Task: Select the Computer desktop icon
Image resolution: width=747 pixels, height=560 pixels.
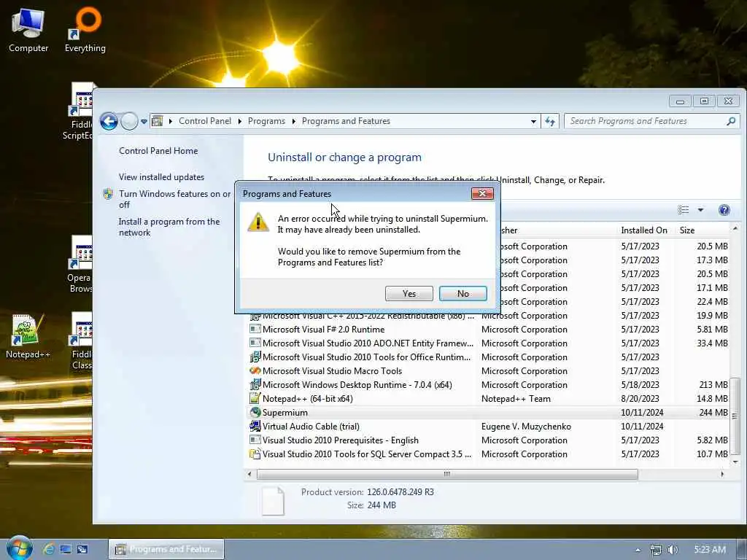Action: tap(28, 30)
